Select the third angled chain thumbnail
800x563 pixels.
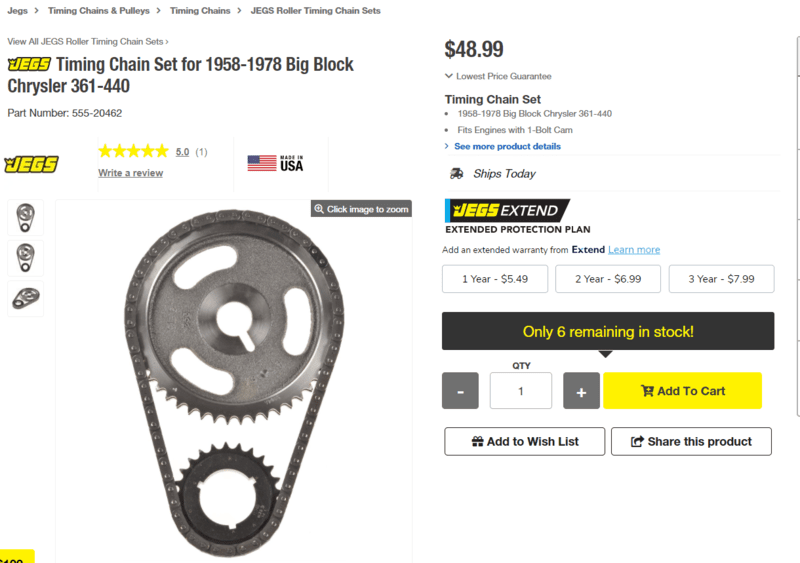(25, 297)
